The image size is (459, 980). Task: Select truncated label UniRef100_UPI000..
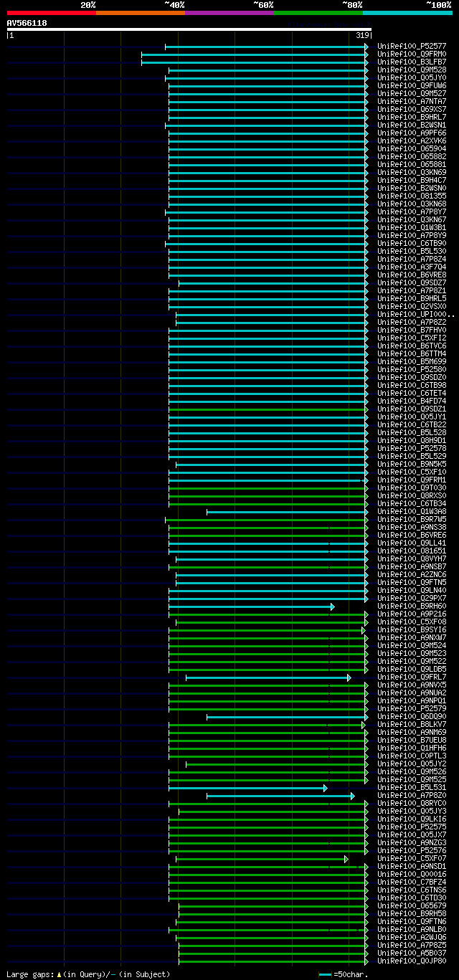coord(415,315)
